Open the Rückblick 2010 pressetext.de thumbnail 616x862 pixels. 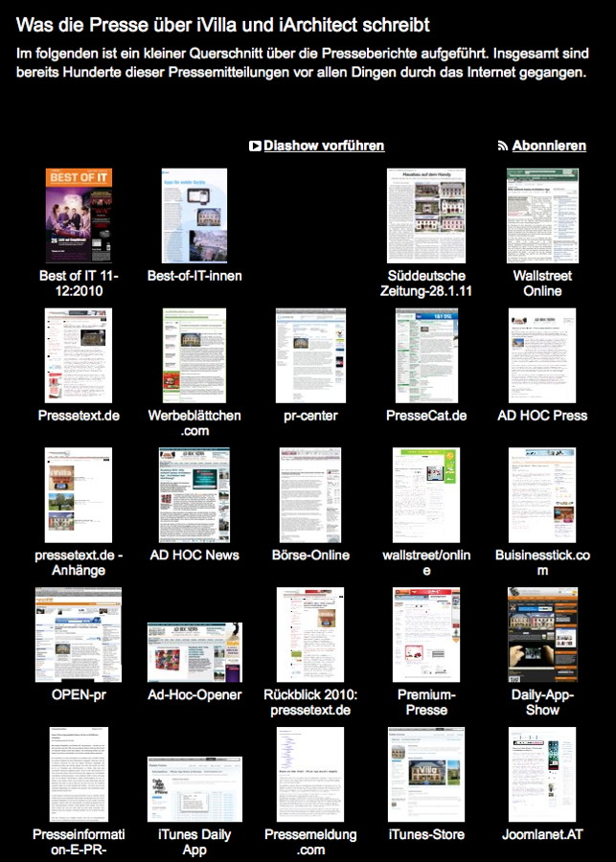pos(310,634)
